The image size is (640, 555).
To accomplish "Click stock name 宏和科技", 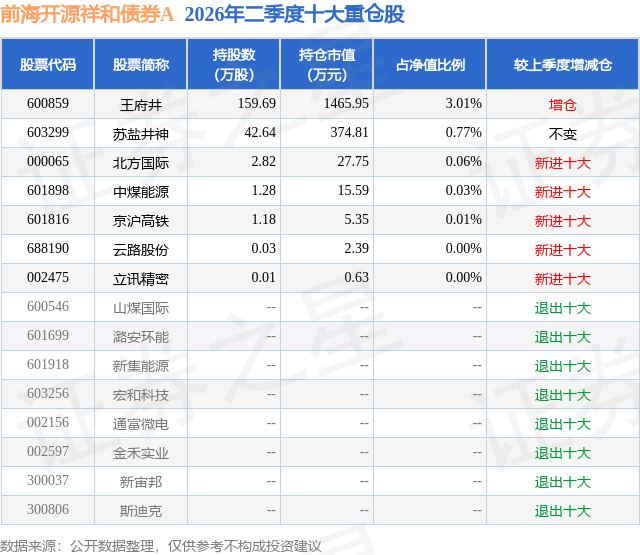I will 141,395.
